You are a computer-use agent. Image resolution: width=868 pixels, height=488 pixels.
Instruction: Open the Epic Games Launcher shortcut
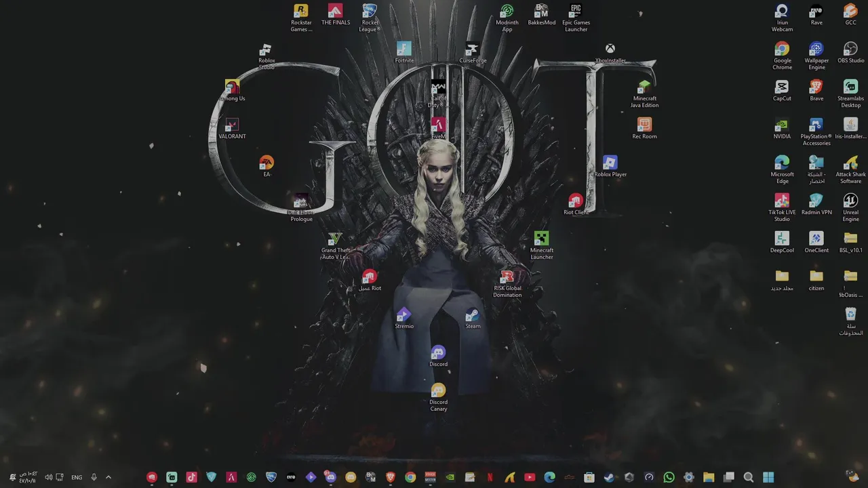(x=576, y=18)
